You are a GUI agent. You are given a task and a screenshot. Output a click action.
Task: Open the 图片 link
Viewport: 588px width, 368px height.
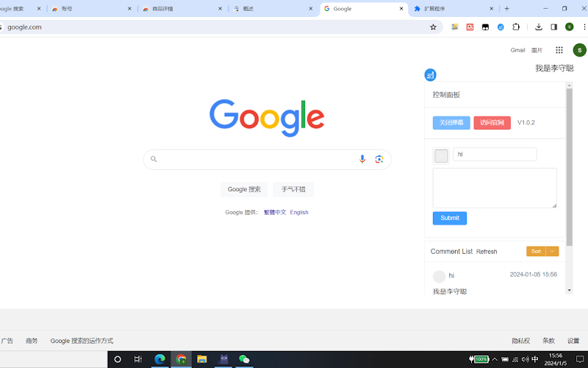[537, 50]
